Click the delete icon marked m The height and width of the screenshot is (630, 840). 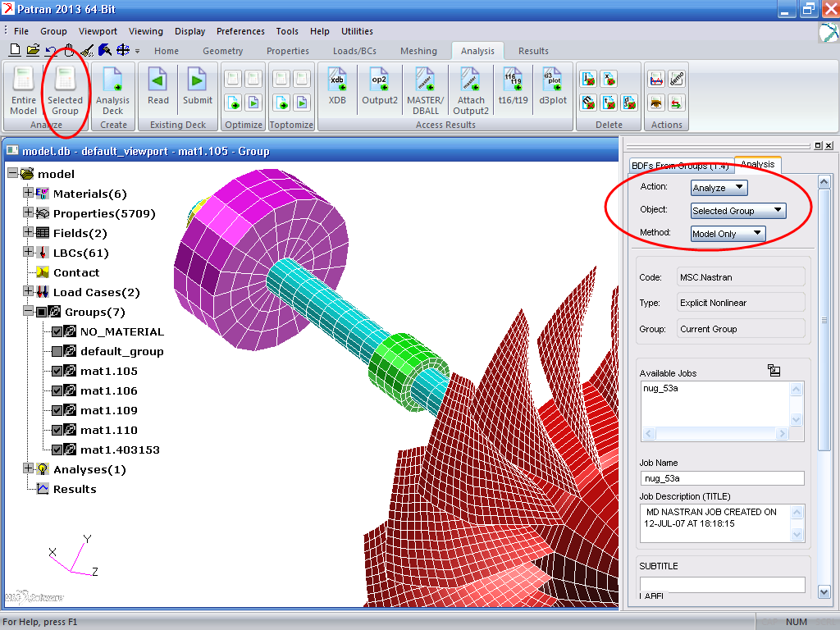click(588, 103)
